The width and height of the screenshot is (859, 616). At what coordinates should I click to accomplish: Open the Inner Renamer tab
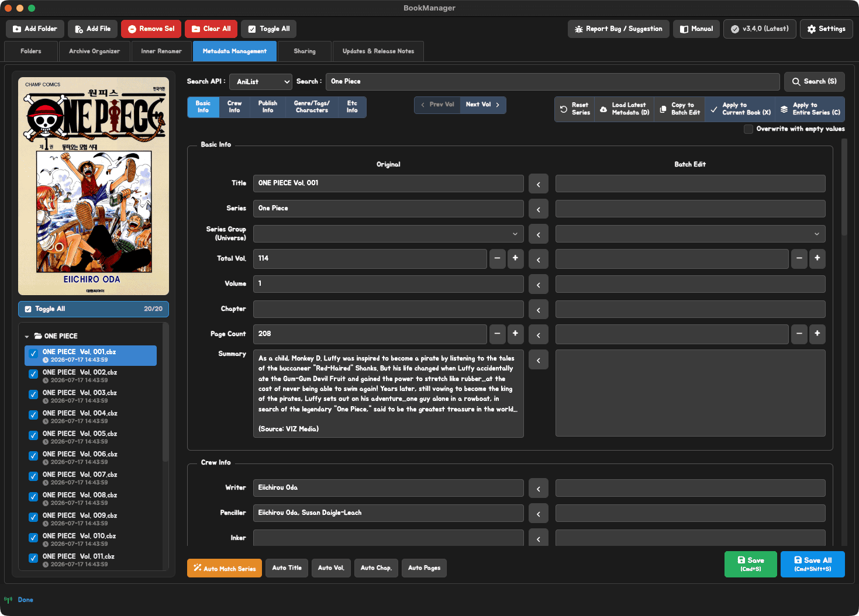161,51
